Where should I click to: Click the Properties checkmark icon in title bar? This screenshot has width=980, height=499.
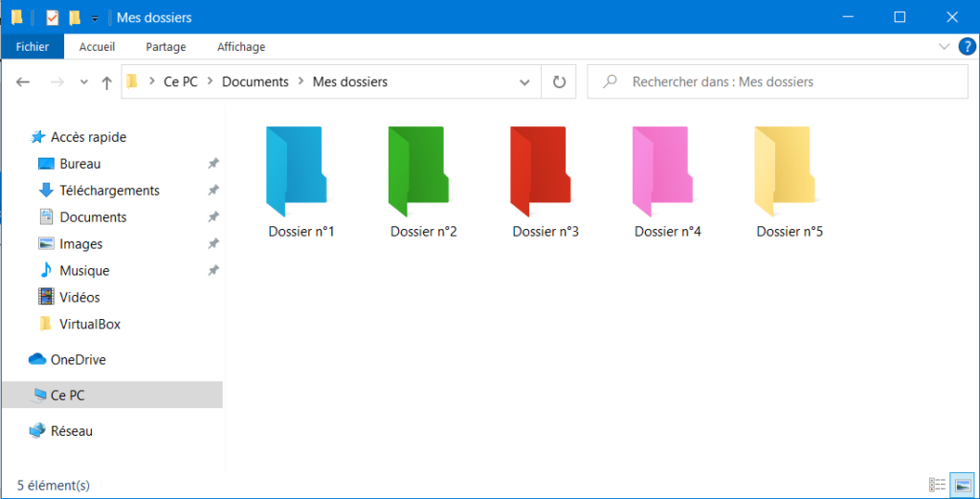tap(53, 17)
